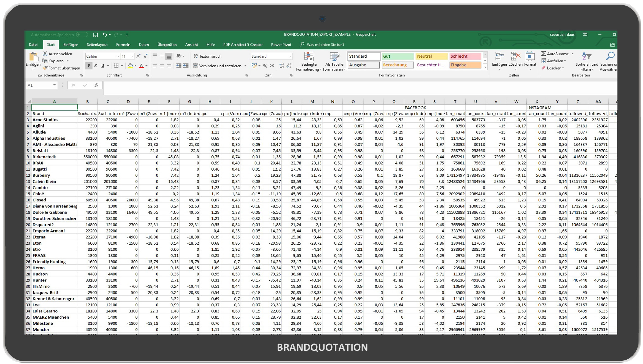Expand the cell styles gallery
643x364 pixels.
[x=485, y=67]
